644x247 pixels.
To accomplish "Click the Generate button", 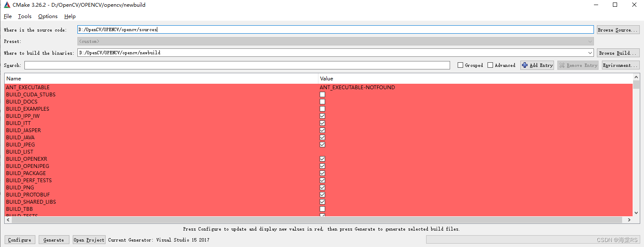I will click(x=54, y=240).
